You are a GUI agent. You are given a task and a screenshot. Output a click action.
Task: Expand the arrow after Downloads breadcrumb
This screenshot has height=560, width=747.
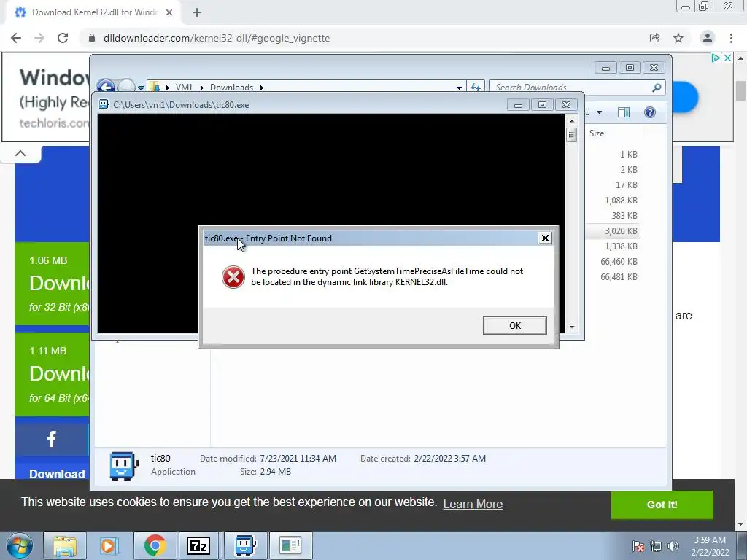pyautogui.click(x=262, y=87)
